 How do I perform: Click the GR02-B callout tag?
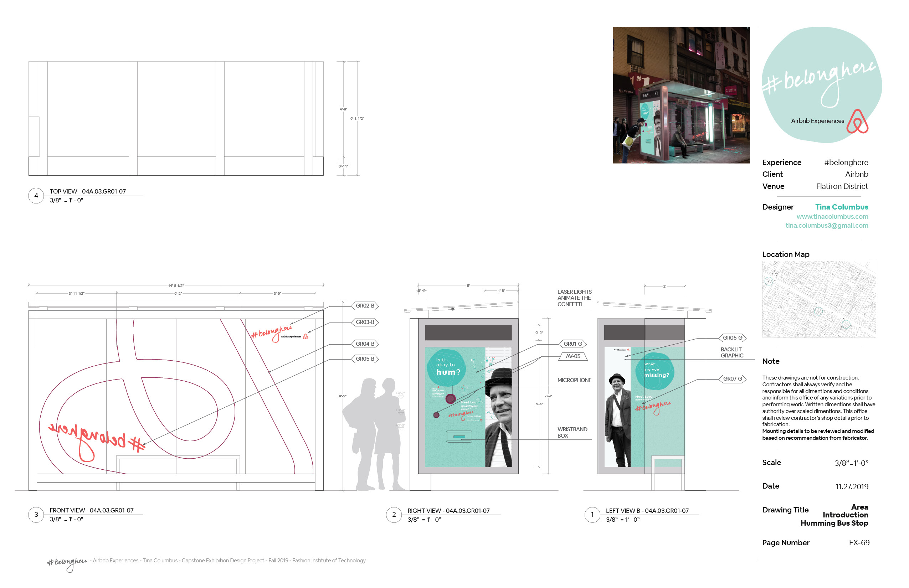click(x=365, y=306)
